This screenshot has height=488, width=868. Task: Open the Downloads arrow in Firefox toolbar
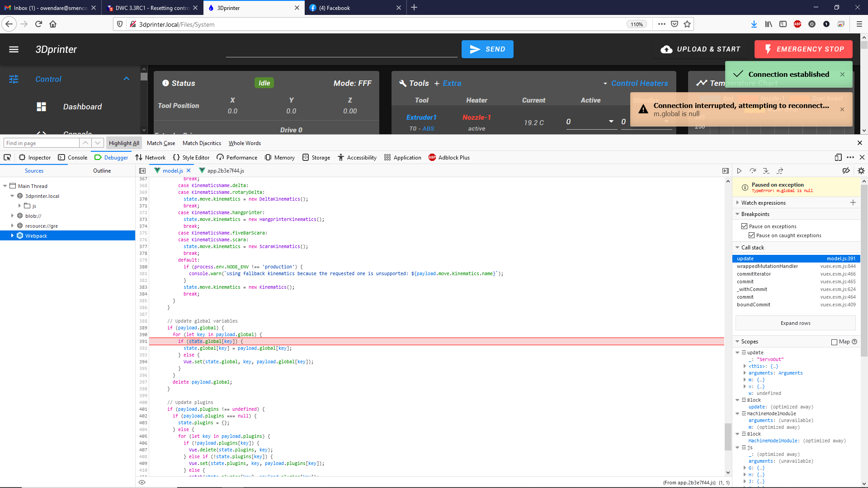pos(754,24)
